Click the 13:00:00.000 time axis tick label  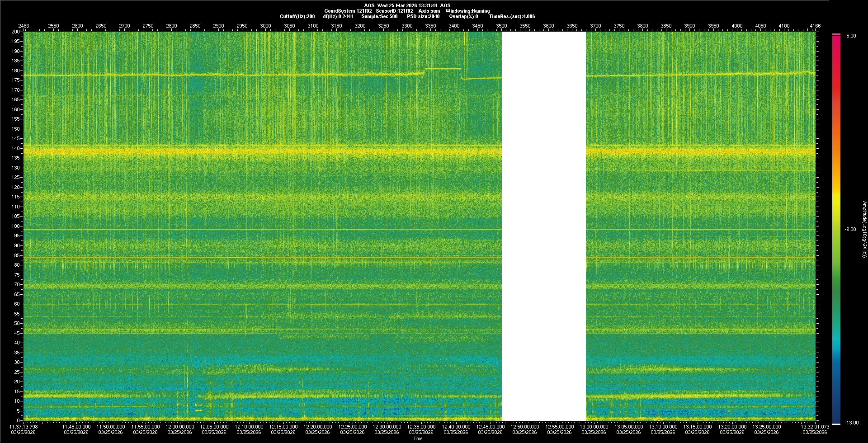click(x=594, y=426)
